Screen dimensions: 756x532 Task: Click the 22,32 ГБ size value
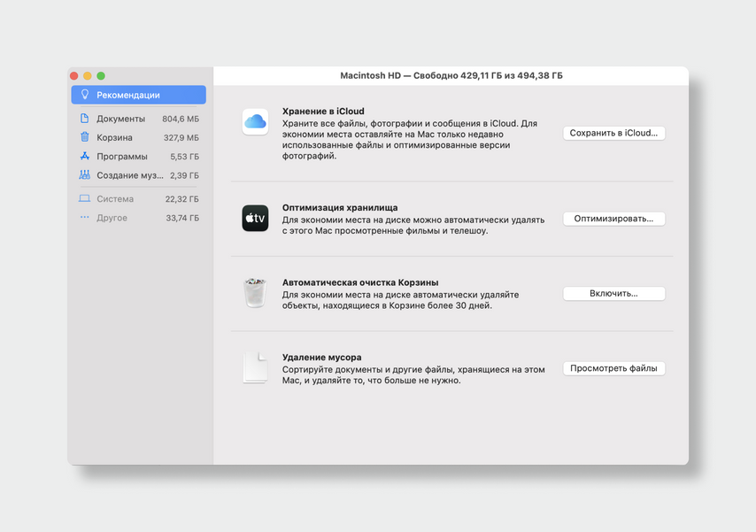181,198
